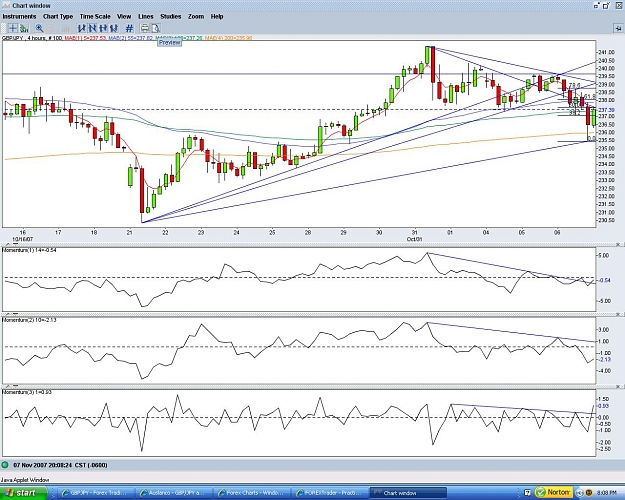The width and height of the screenshot is (625, 500).
Task: Open the View menu
Action: [124, 17]
